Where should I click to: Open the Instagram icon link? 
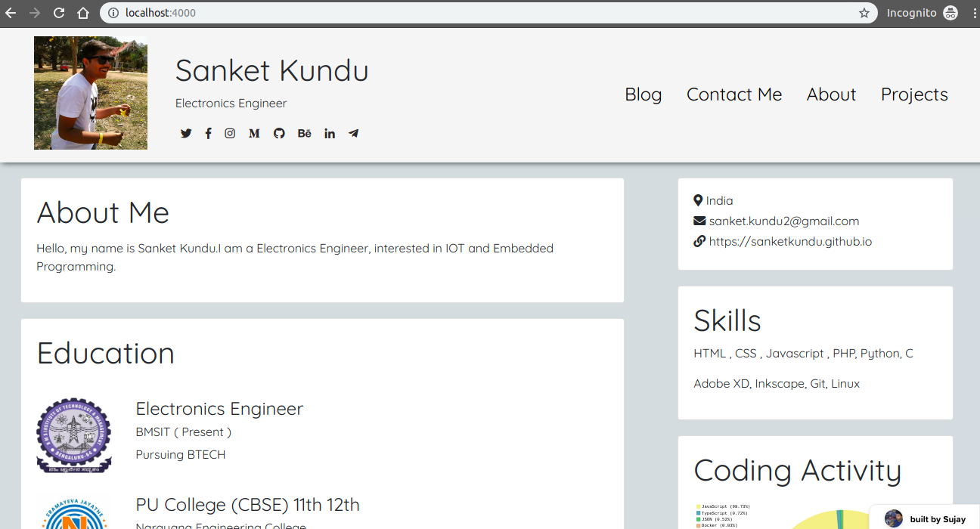(x=230, y=134)
